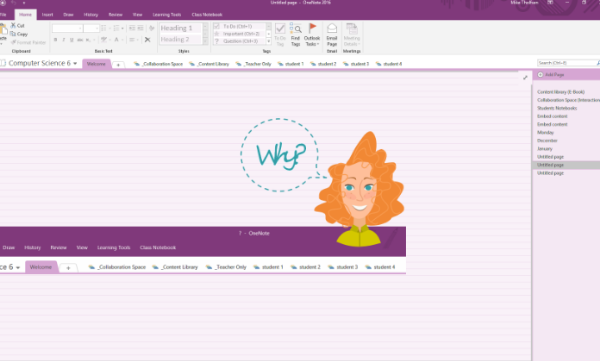Open the Monday page in the list
This screenshot has width=600, height=361.
[545, 132]
